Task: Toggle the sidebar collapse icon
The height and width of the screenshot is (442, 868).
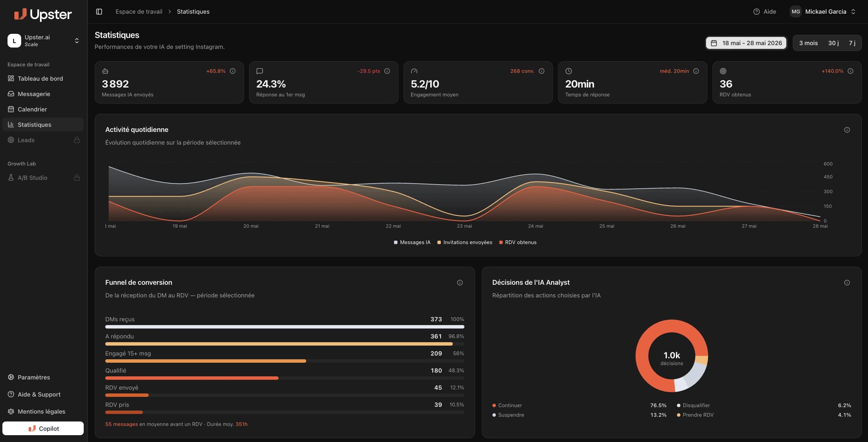Action: click(x=99, y=12)
